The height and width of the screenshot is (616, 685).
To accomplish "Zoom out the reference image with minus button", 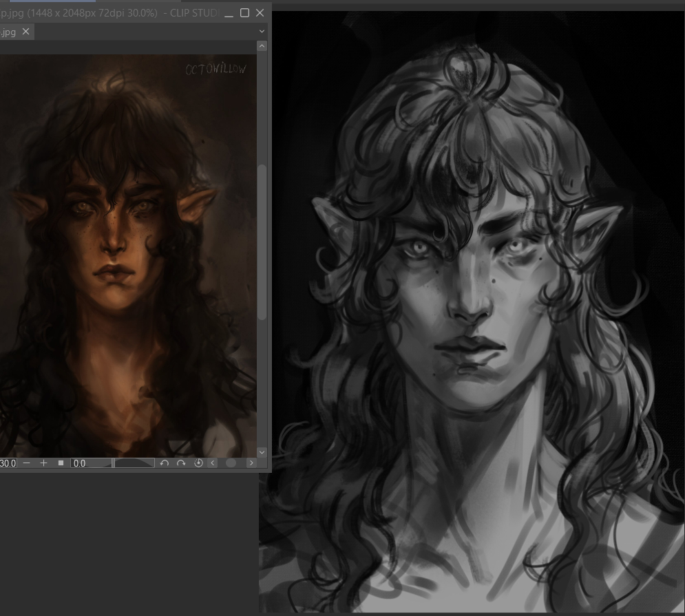I will click(27, 463).
